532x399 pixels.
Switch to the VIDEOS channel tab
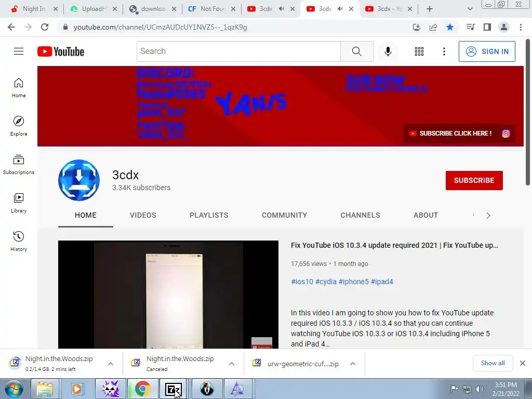click(x=143, y=215)
